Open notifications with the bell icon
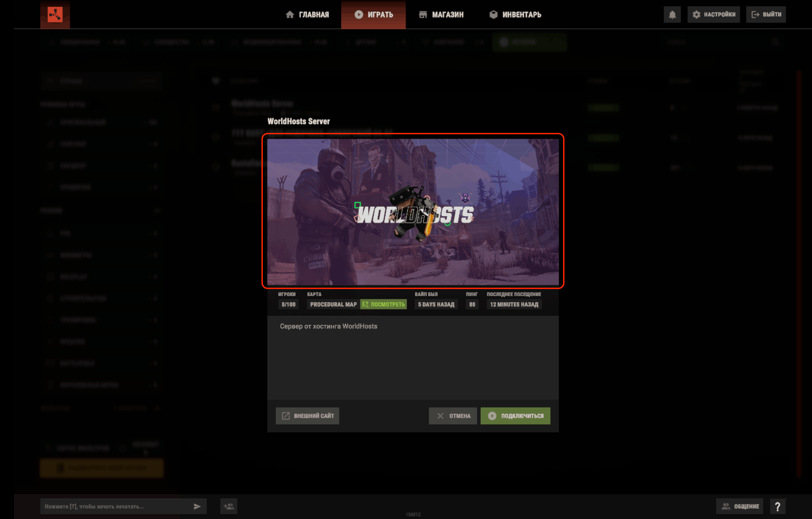 point(672,14)
